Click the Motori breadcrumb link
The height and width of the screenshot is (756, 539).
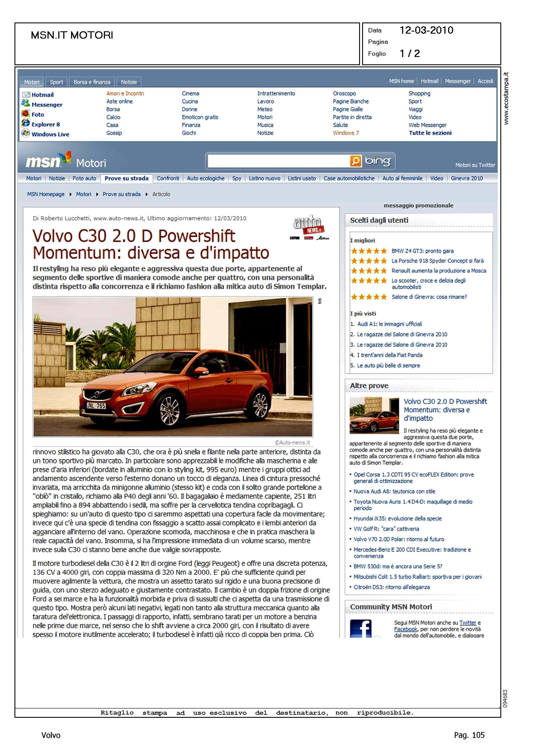pos(84,194)
